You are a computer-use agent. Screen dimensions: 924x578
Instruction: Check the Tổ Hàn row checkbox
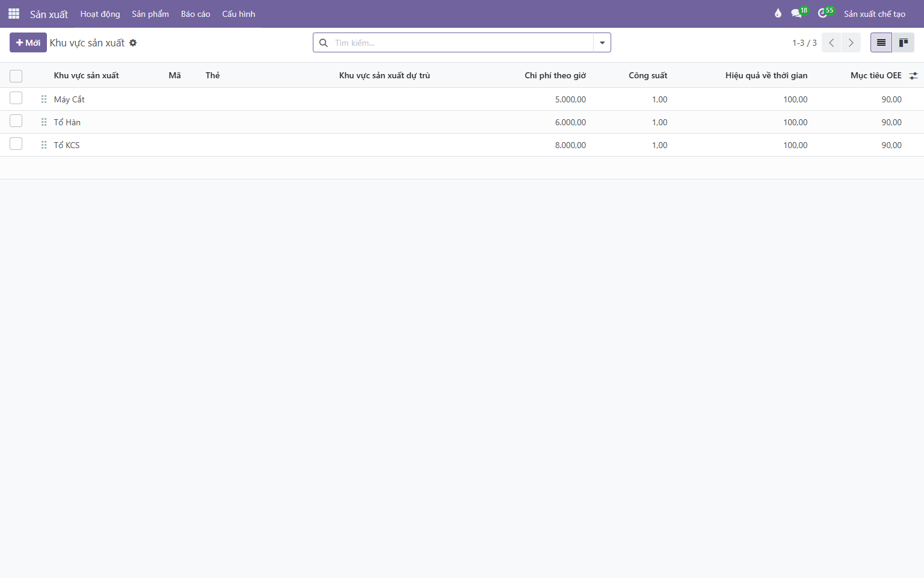(x=16, y=121)
